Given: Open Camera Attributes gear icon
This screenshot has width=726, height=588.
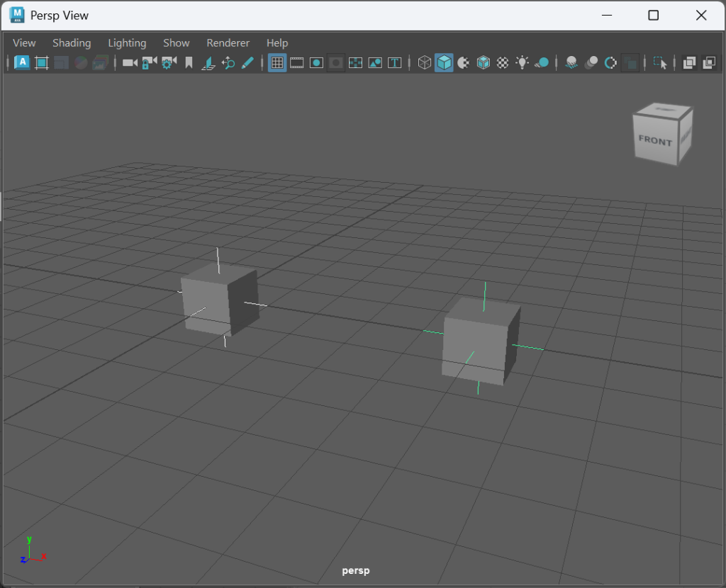Looking at the screenshot, I should point(169,63).
